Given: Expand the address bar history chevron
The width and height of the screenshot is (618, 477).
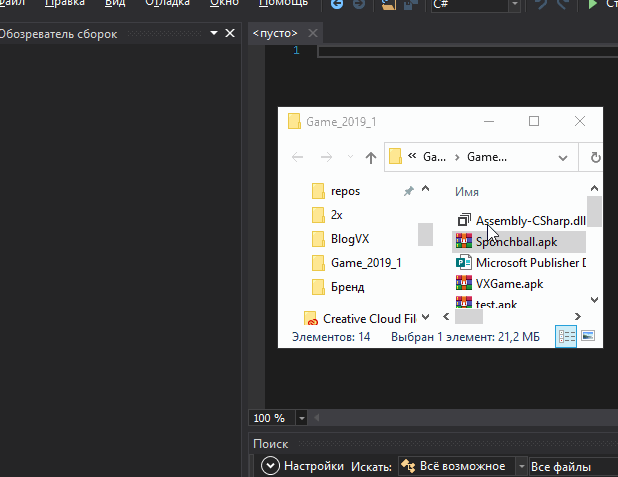Looking at the screenshot, I should point(563,158).
